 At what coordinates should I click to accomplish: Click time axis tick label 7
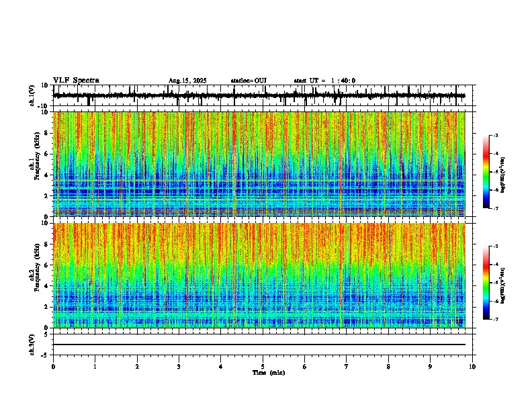347,367
